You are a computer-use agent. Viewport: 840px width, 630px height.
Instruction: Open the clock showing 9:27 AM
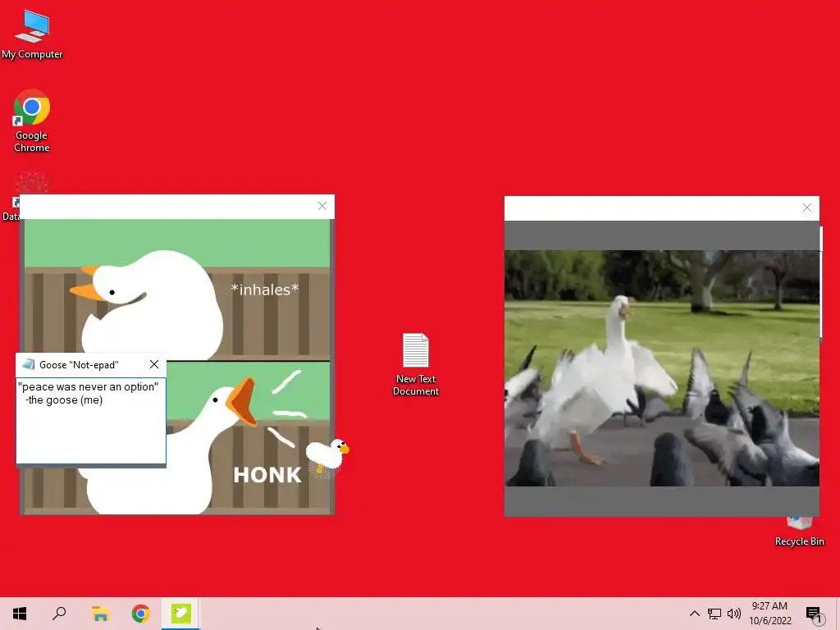(x=769, y=614)
